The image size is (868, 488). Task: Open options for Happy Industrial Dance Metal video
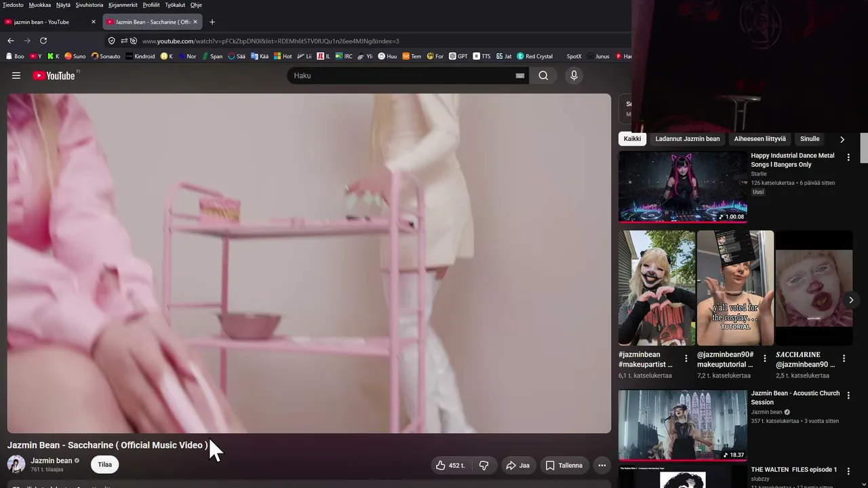point(848,157)
